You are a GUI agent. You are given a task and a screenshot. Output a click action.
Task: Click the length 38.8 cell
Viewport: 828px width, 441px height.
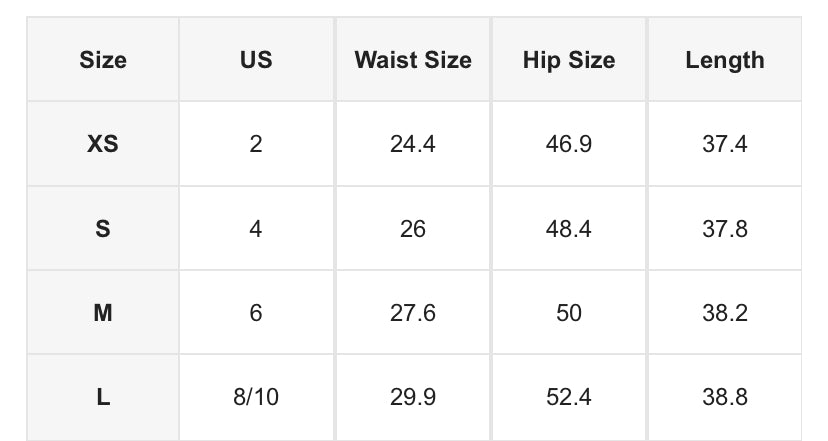click(724, 397)
